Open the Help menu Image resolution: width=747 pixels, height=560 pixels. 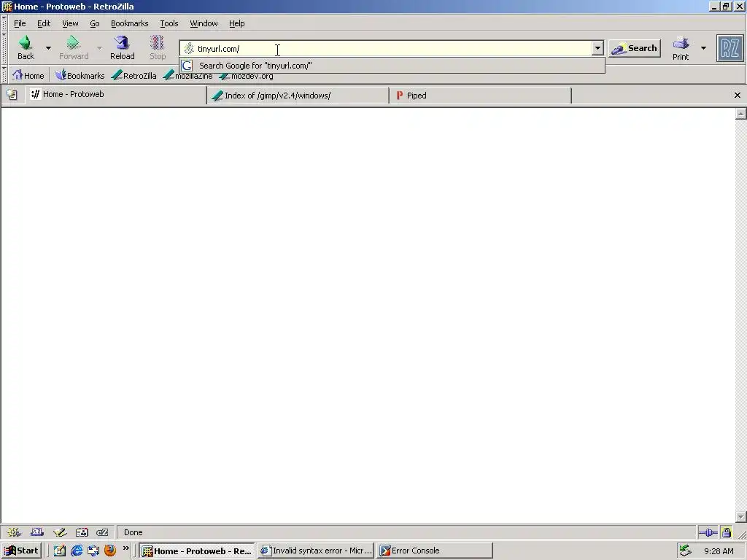(x=237, y=23)
